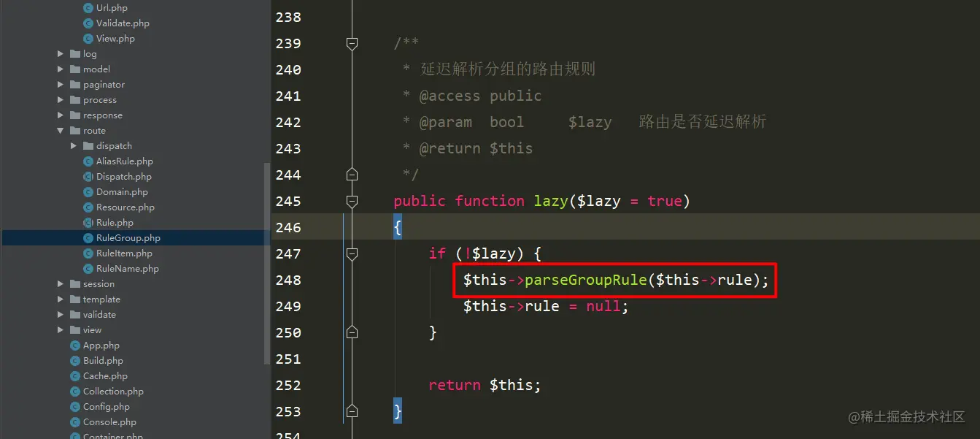Click the dispatch folder icon

click(x=88, y=146)
